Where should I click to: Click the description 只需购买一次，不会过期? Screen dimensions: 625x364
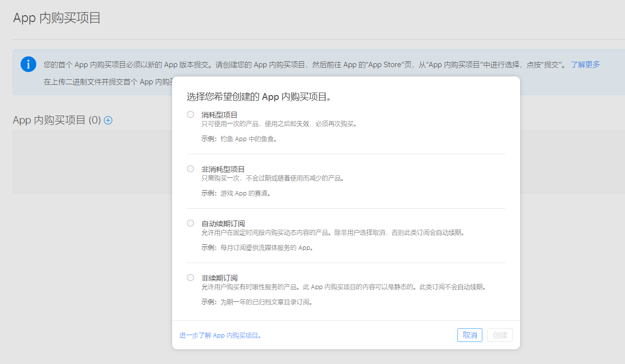(273, 178)
